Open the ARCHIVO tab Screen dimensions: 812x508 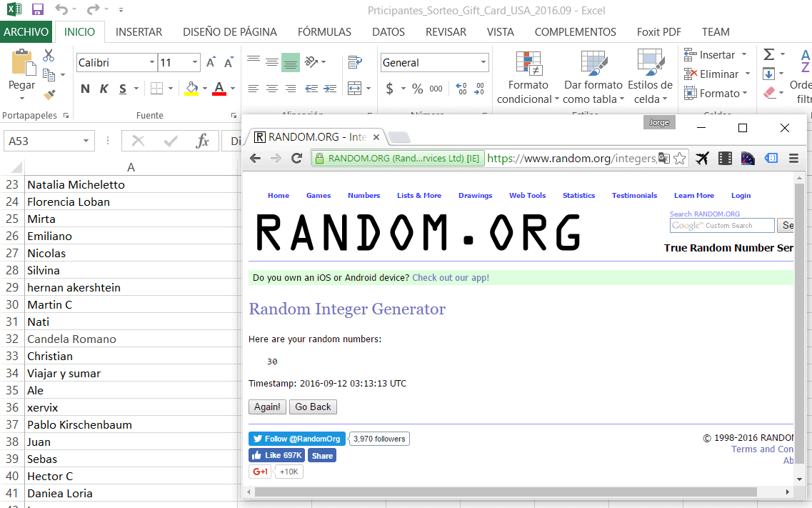click(x=26, y=32)
